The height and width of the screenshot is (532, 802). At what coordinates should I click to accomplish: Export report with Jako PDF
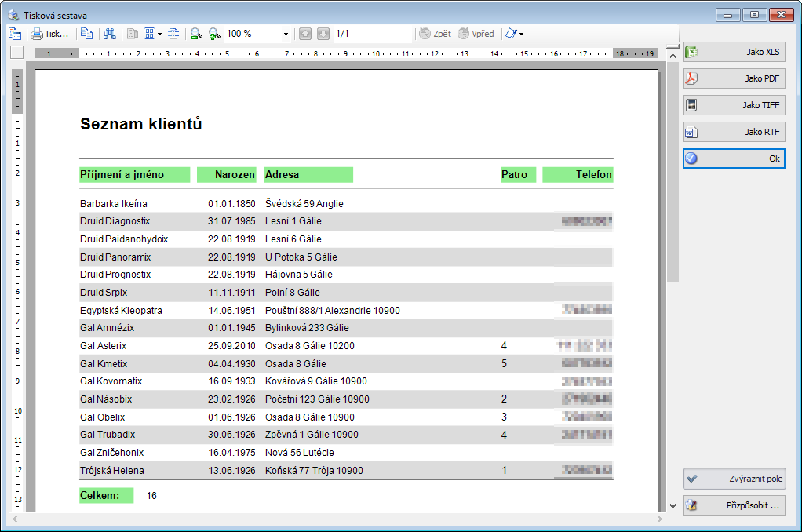click(x=733, y=78)
